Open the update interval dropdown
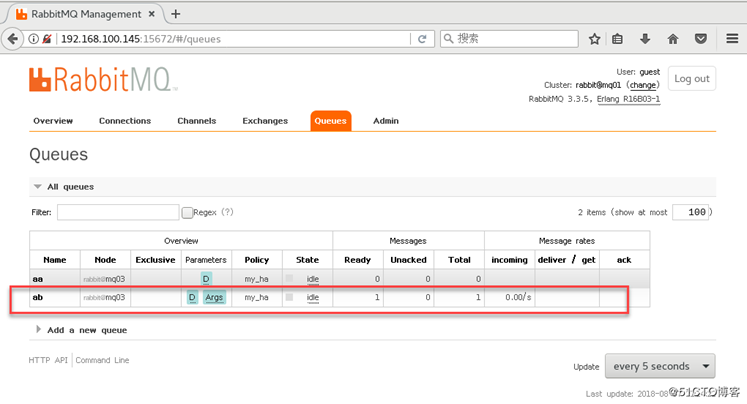747x404 pixels. click(x=660, y=366)
